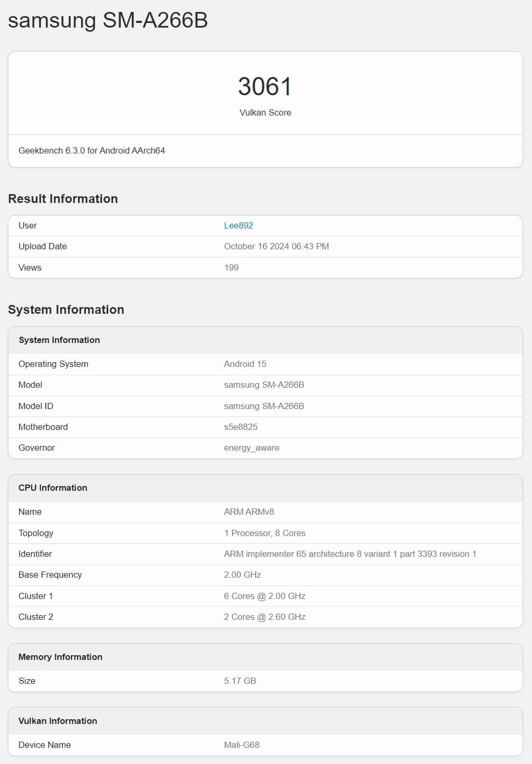This screenshot has width=532, height=764.
Task: Open the Lee892 user profile link
Action: pyautogui.click(x=238, y=225)
